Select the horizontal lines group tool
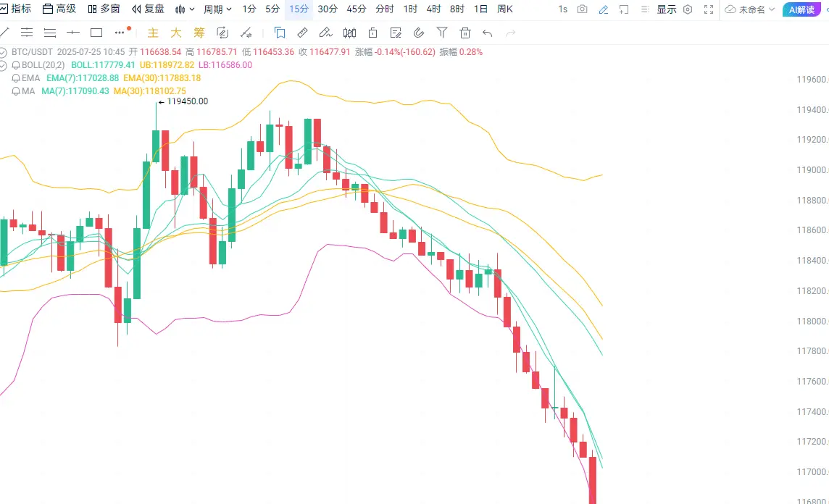This screenshot has height=504, width=829. click(x=50, y=33)
